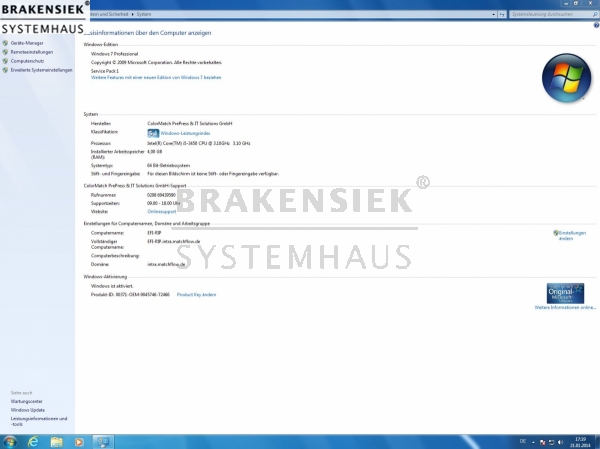Click the Produkt-ID number text

[x=130, y=295]
